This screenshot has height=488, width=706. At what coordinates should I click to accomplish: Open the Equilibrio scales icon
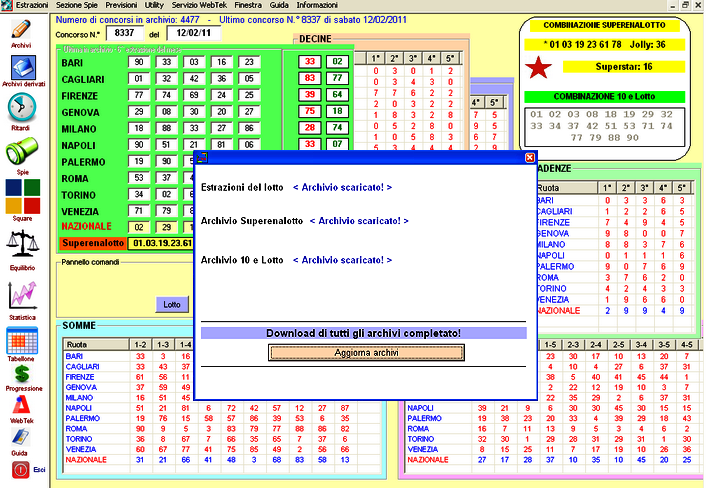click(23, 246)
